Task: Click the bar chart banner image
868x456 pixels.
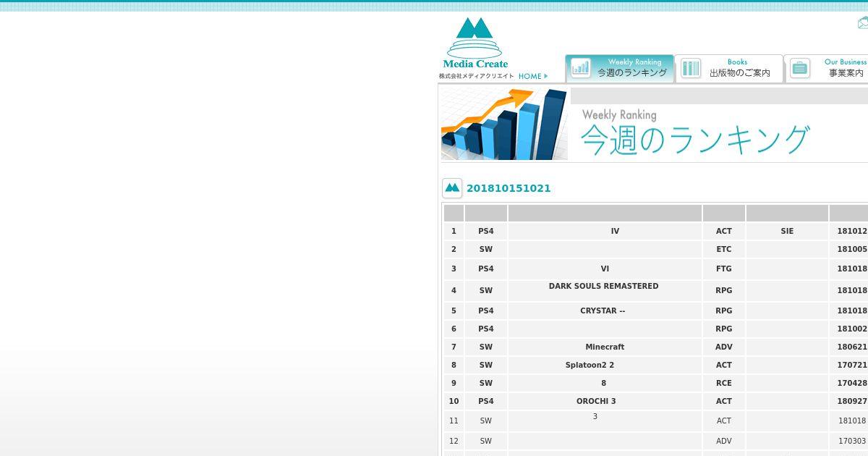Action: [x=504, y=124]
